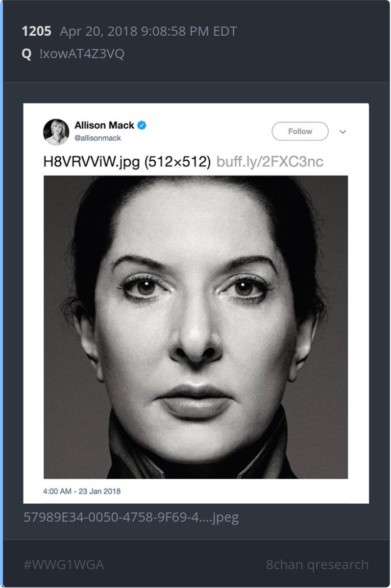Open the tweet profile avatar
This screenshot has height=588, width=391.
[x=56, y=132]
